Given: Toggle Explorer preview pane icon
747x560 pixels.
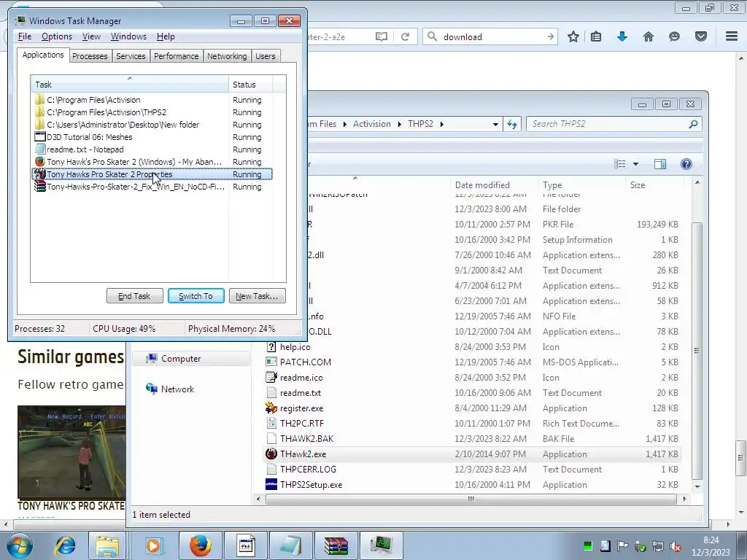Looking at the screenshot, I should [x=660, y=164].
